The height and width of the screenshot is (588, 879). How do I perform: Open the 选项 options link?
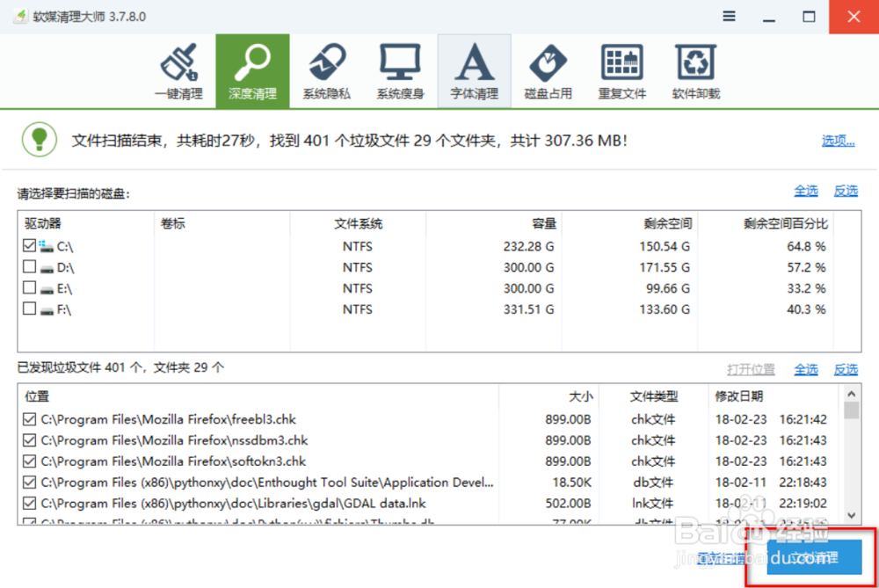[837, 139]
